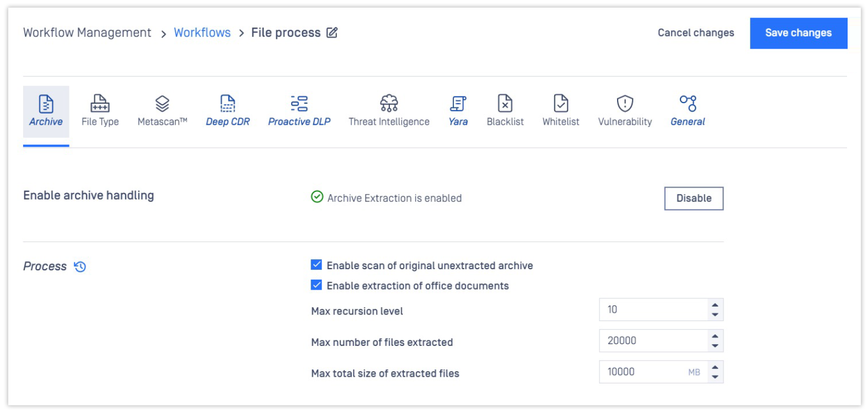Uncheck Enable extraction of office documents
This screenshot has height=412, width=868.
(317, 285)
